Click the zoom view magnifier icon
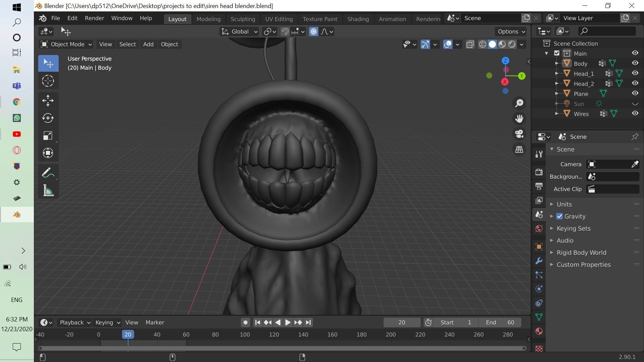Image resolution: width=644 pixels, height=362 pixels. [519, 103]
